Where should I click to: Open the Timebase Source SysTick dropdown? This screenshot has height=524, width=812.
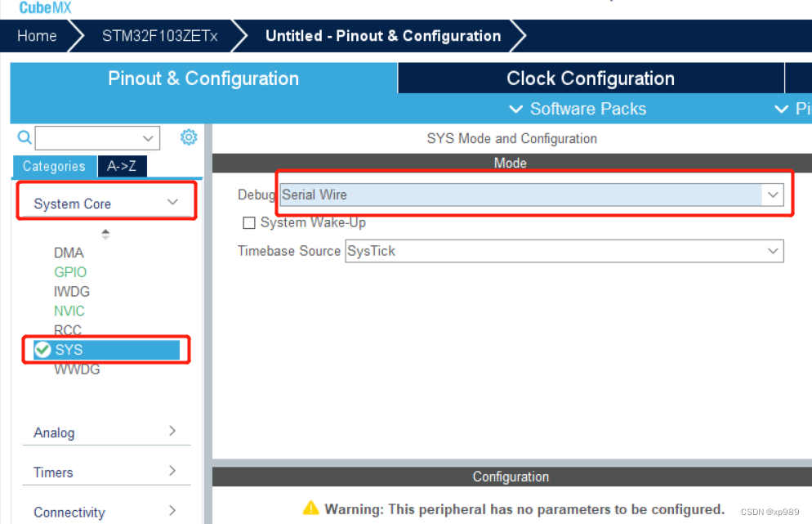[564, 251]
